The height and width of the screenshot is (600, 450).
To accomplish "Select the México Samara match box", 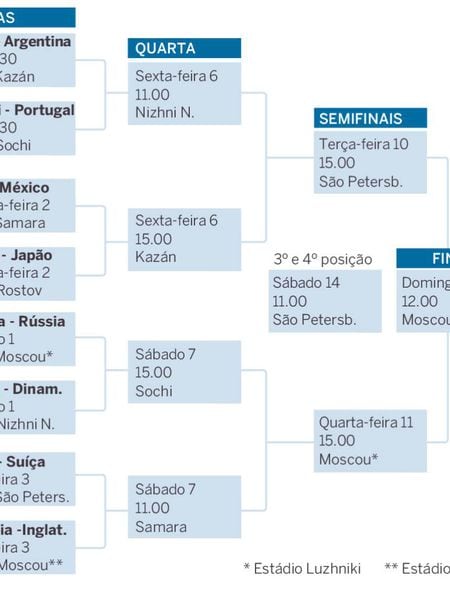I will pos(38,205).
